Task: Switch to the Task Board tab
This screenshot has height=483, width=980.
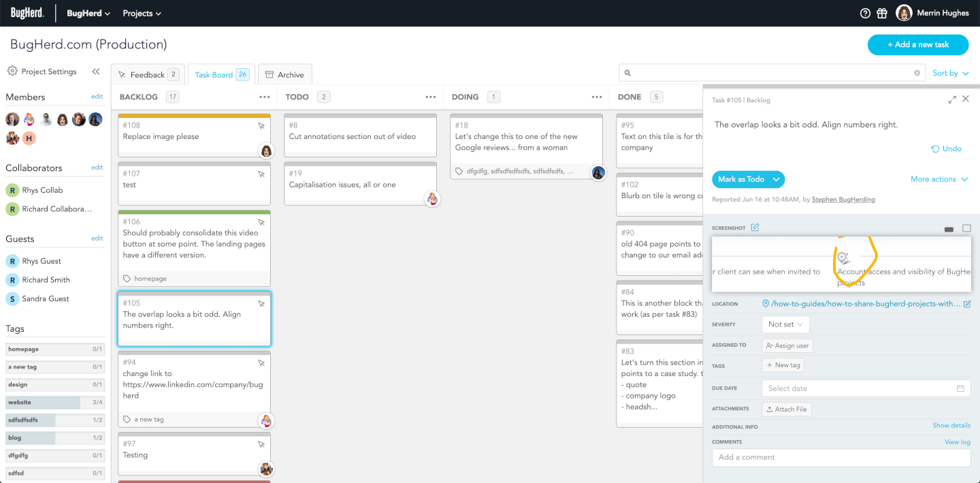Action: pyautogui.click(x=221, y=74)
